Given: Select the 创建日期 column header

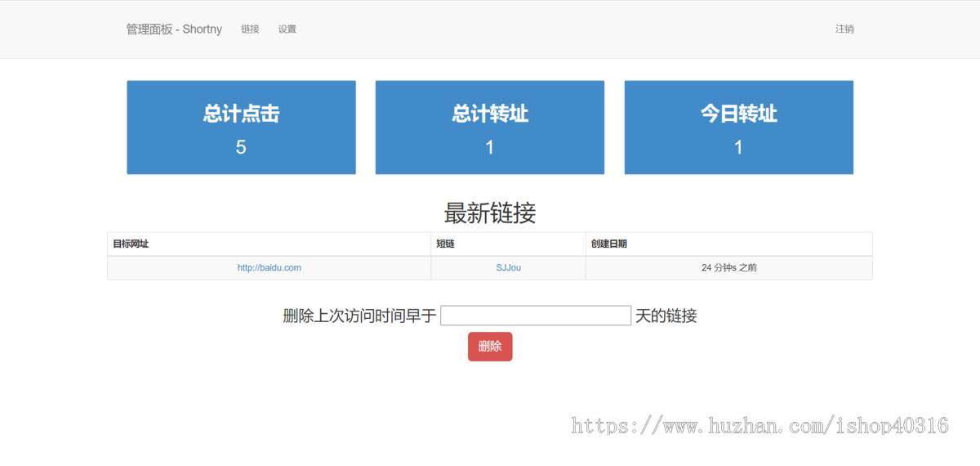Looking at the screenshot, I should (728, 244).
